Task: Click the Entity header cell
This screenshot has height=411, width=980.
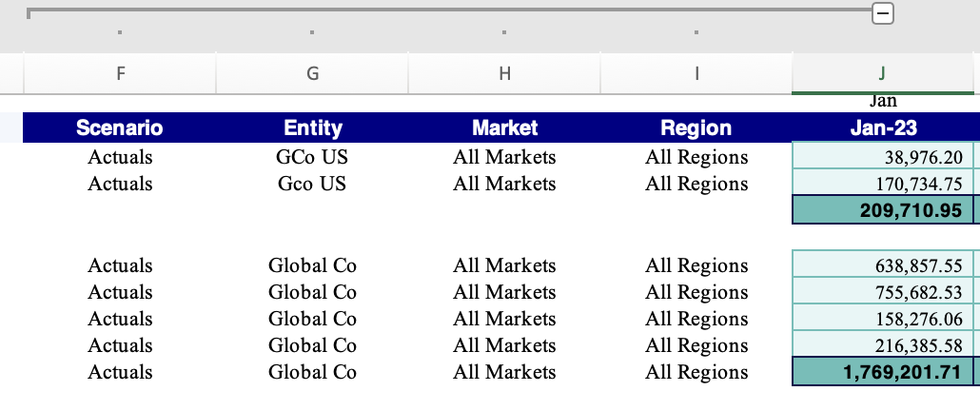Action: [x=312, y=128]
